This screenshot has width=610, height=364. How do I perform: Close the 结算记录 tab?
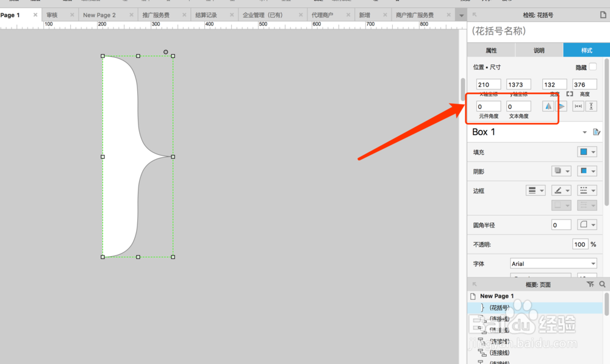pos(232,15)
